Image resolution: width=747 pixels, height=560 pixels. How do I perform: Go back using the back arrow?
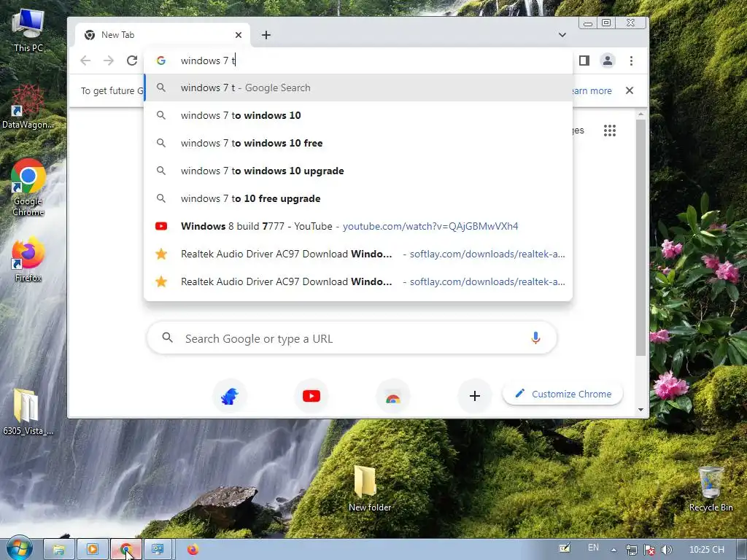pyautogui.click(x=85, y=61)
